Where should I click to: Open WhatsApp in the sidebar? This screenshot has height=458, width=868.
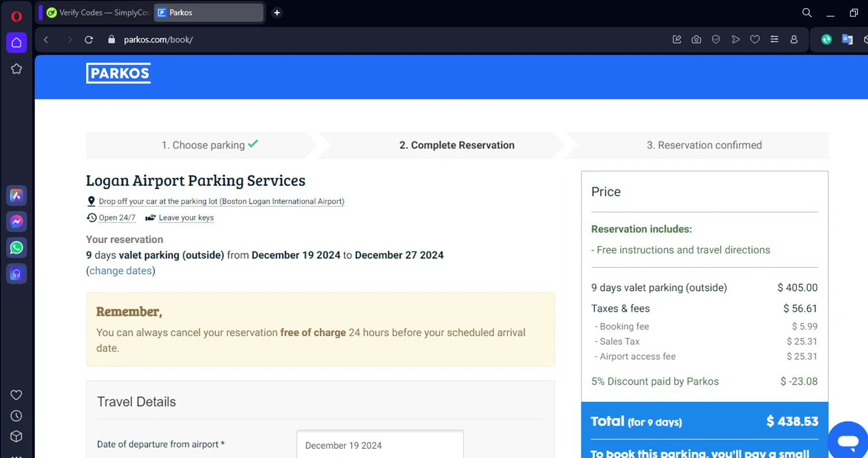click(x=16, y=248)
